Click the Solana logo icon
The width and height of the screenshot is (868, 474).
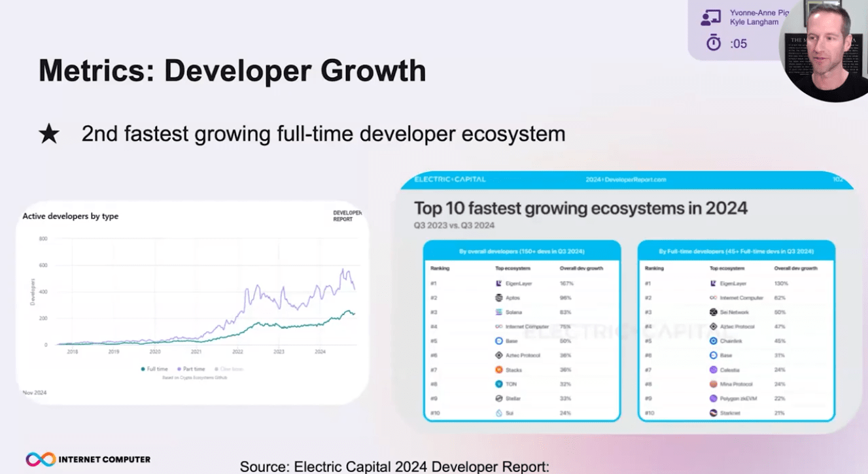499,312
